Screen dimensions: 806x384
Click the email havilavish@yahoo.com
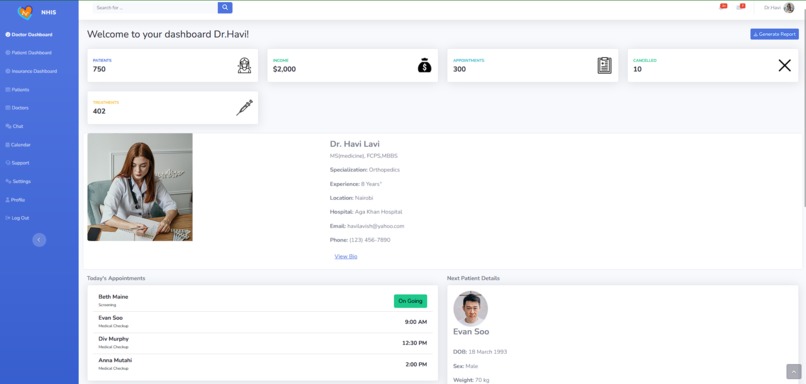376,226
